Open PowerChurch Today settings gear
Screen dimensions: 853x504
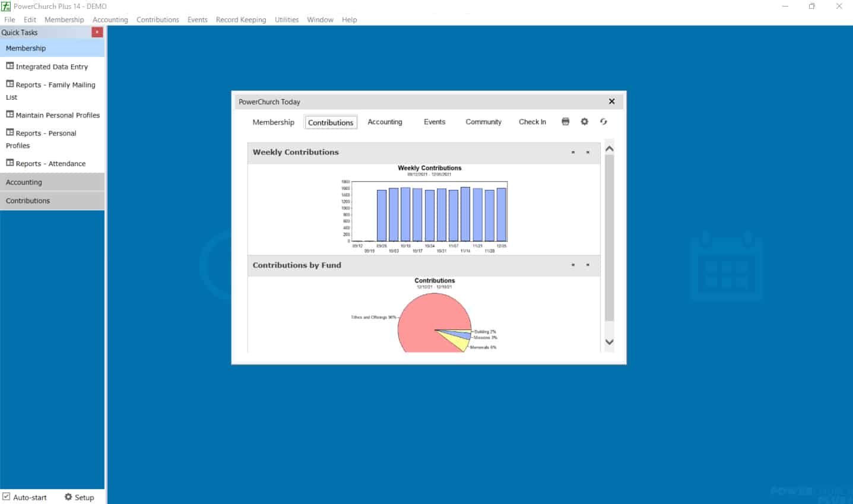[584, 122]
